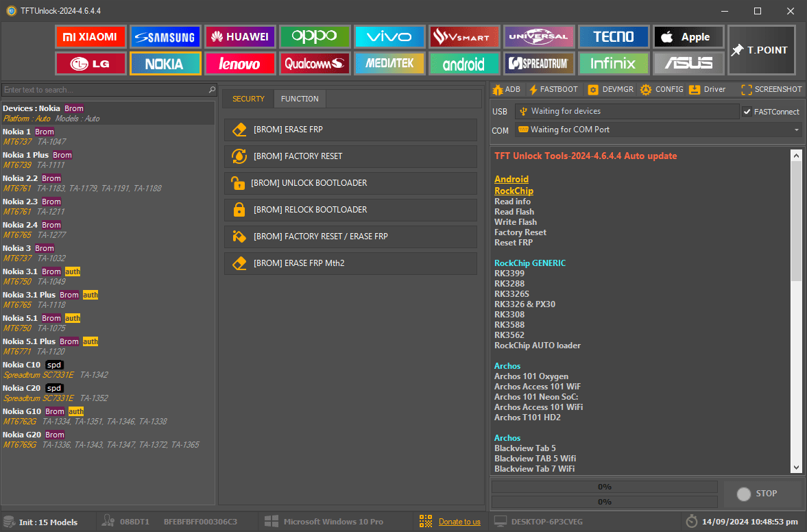The width and height of the screenshot is (807, 532).
Task: Click [BROM] UNLOCK BOOTLOADER button
Action: [350, 183]
